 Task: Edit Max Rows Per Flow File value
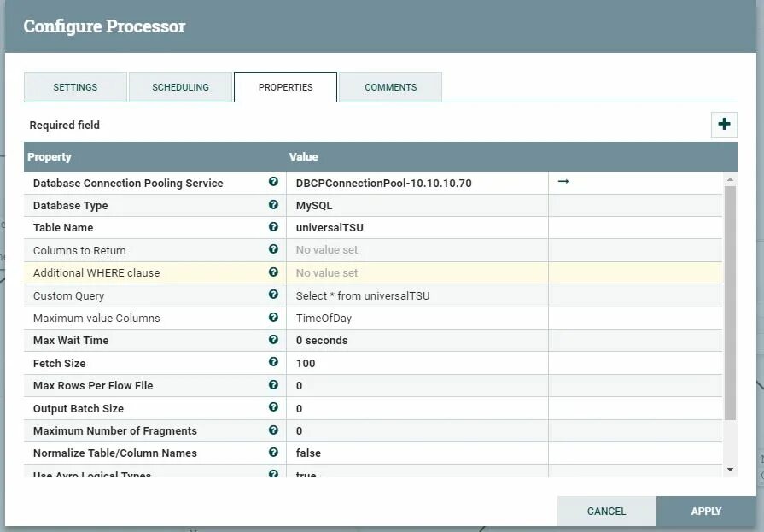[417, 386]
